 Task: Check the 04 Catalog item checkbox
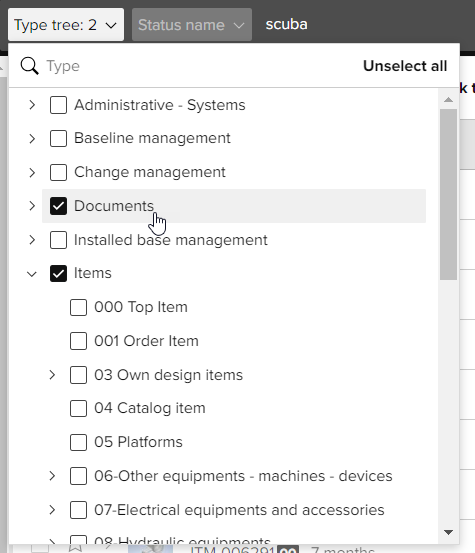[78, 408]
